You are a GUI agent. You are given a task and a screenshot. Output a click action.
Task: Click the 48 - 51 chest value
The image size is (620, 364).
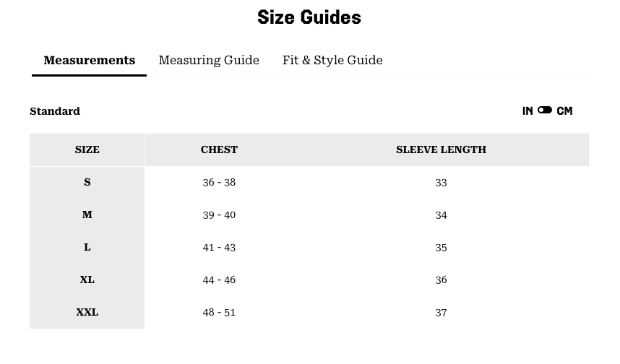click(219, 312)
